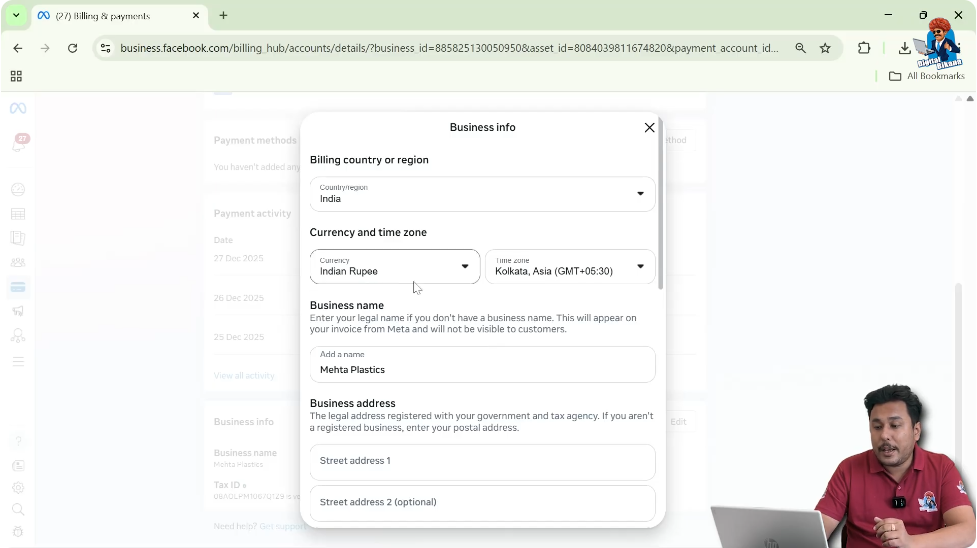Open the audiences people icon in sidebar

click(18, 262)
